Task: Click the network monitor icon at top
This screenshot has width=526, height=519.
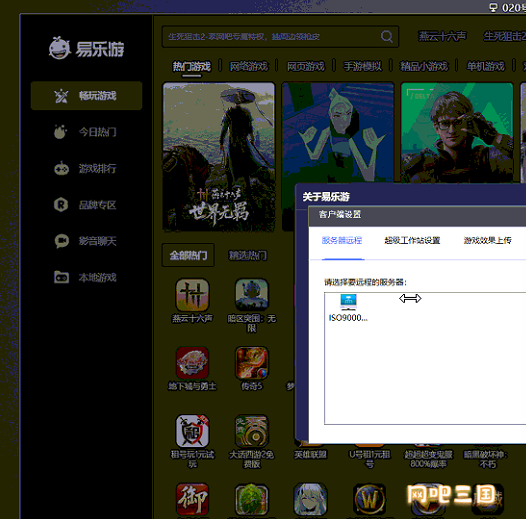Action: point(493,7)
